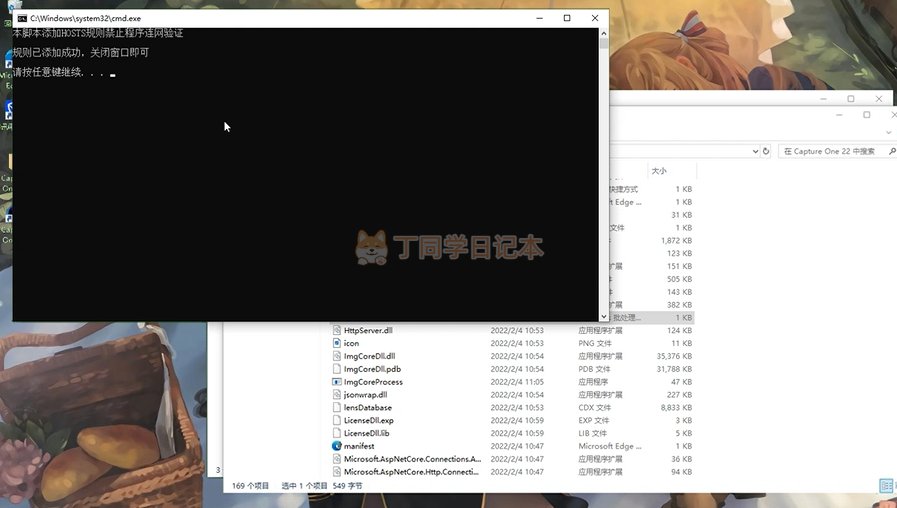This screenshot has height=508, width=897.
Task: Click the EXP 文件 type cell
Action: [594, 420]
